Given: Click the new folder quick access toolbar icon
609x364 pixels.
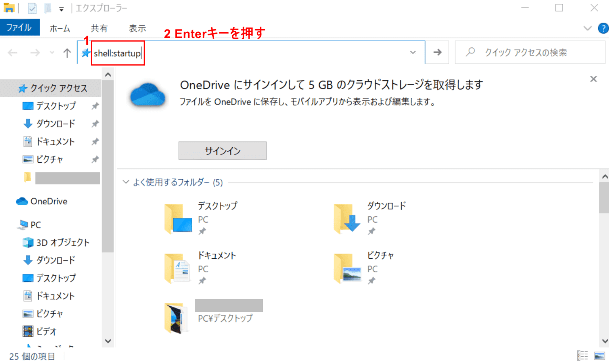Looking at the screenshot, I should 47,8.
